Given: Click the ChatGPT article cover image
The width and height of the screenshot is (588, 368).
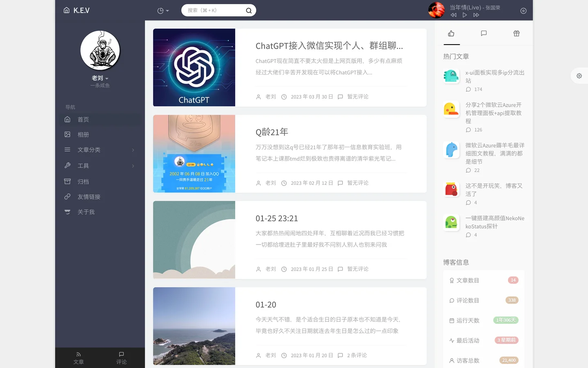Looking at the screenshot, I should click(x=194, y=67).
